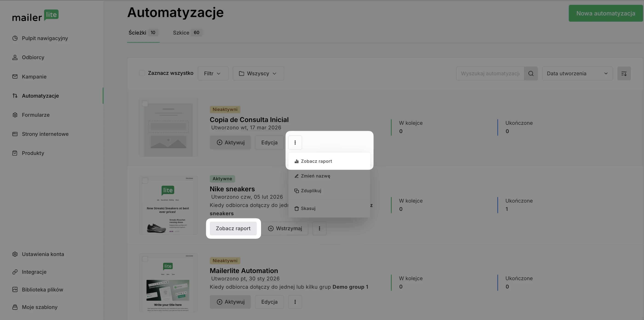The image size is (644, 320).
Task: Click the search magnifier icon button
Action: click(x=531, y=73)
